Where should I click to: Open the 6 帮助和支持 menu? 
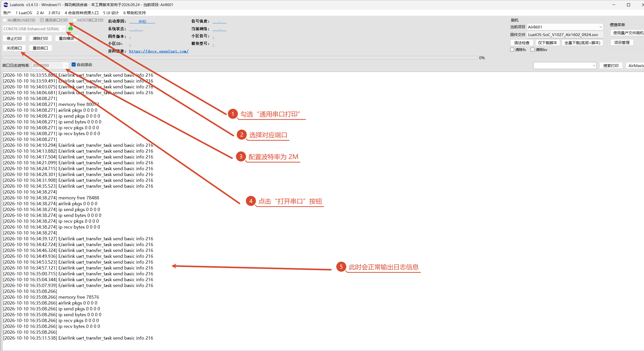(135, 13)
